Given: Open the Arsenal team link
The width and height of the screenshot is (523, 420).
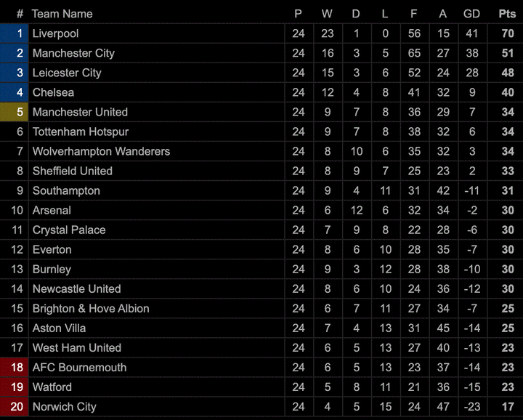Looking at the screenshot, I should [x=52, y=210].
